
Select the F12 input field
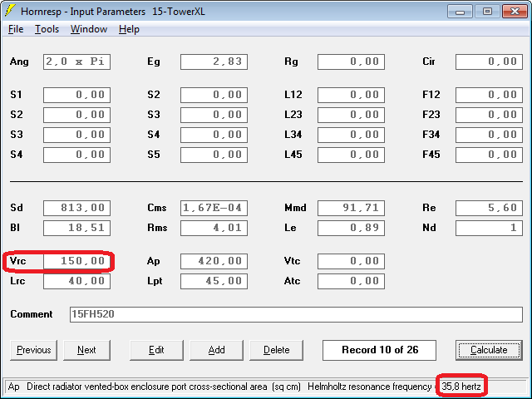point(489,95)
